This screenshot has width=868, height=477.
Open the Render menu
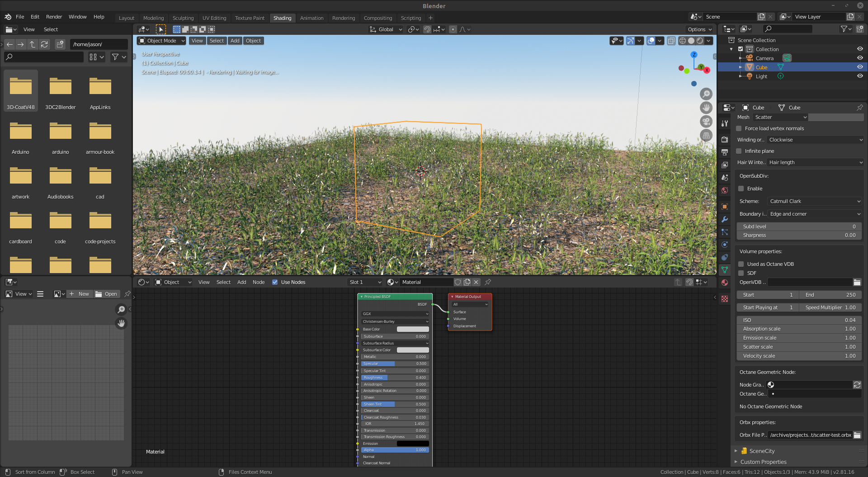coord(54,17)
